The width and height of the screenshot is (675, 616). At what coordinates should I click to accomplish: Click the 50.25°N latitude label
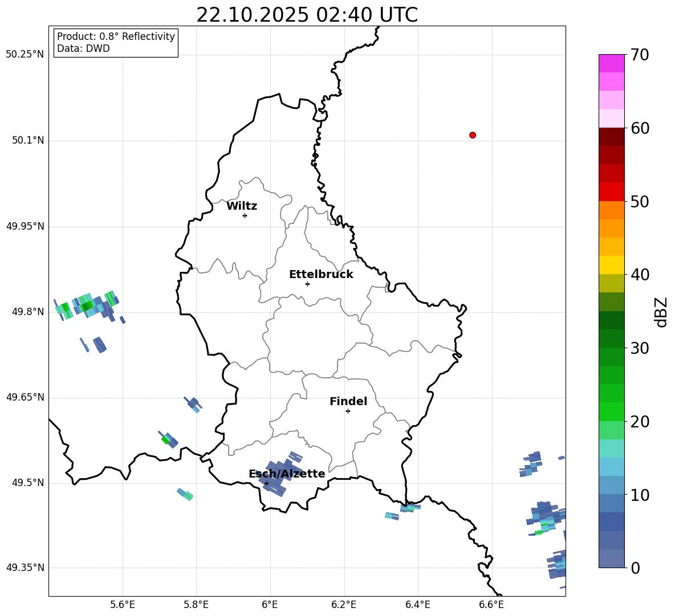[25, 55]
